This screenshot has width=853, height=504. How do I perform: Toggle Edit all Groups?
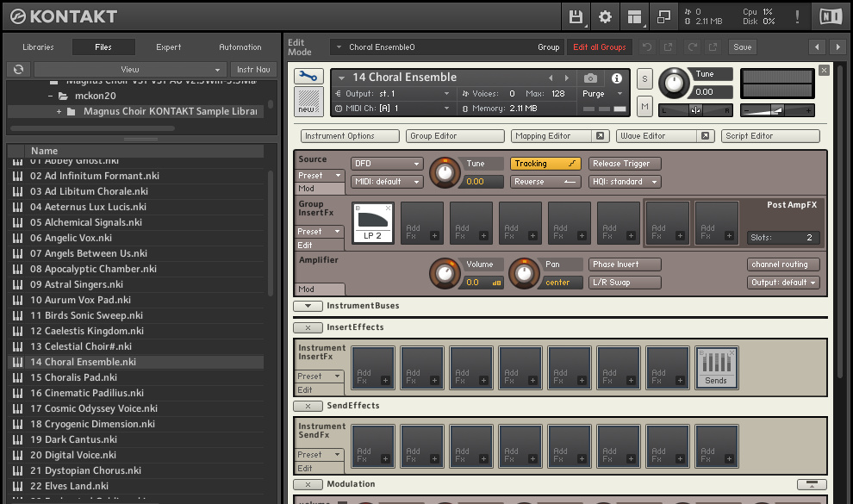click(600, 47)
